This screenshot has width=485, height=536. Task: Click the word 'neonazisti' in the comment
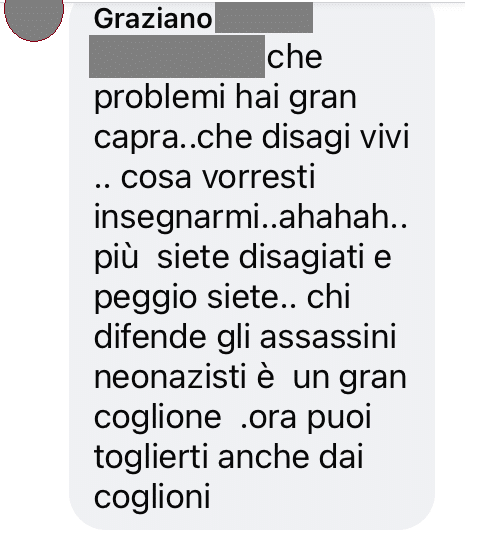(x=170, y=378)
